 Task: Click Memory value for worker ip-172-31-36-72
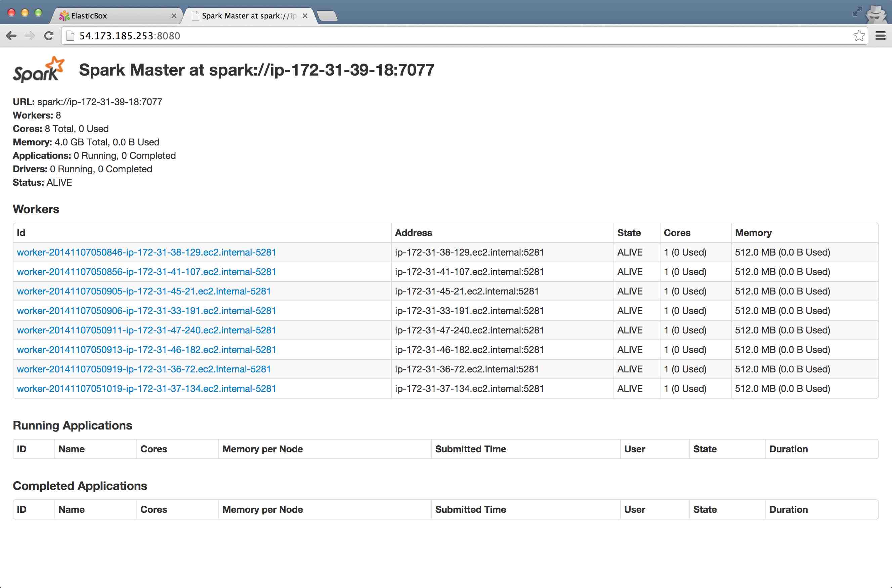pyautogui.click(x=782, y=369)
